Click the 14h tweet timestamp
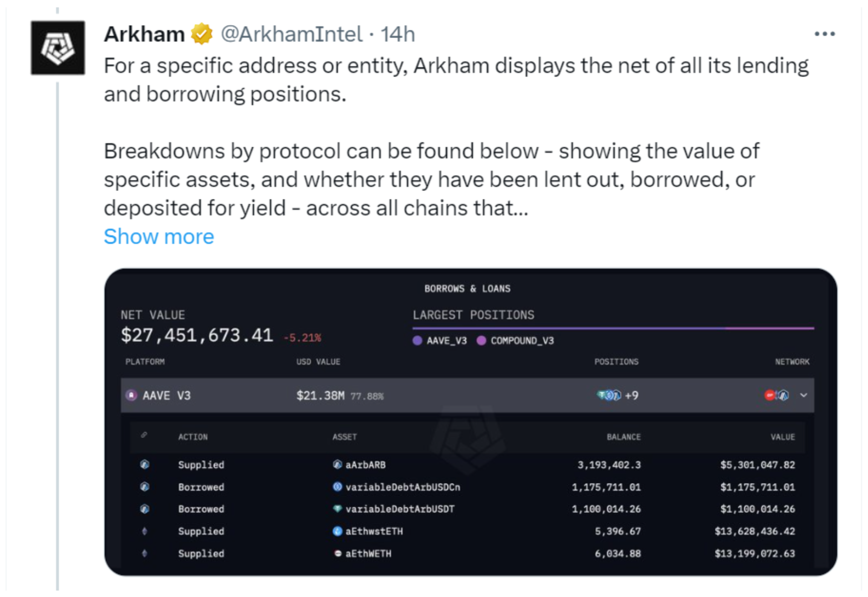 (x=398, y=34)
